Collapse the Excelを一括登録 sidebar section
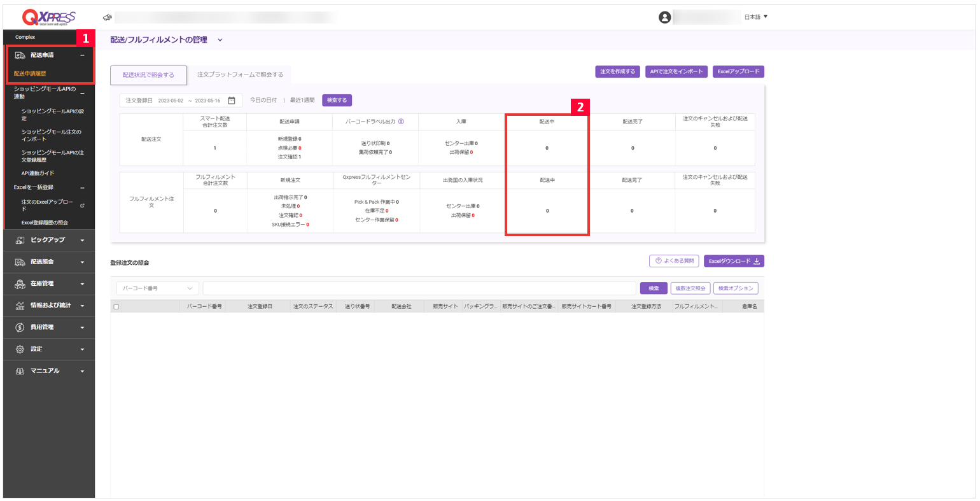This screenshot has height=501, width=980. 82,188
